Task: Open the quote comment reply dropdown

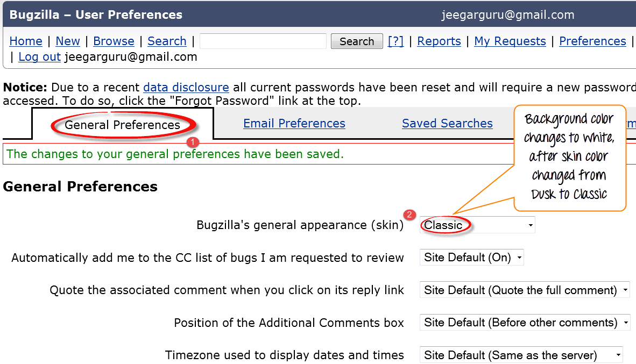Action: tap(525, 290)
